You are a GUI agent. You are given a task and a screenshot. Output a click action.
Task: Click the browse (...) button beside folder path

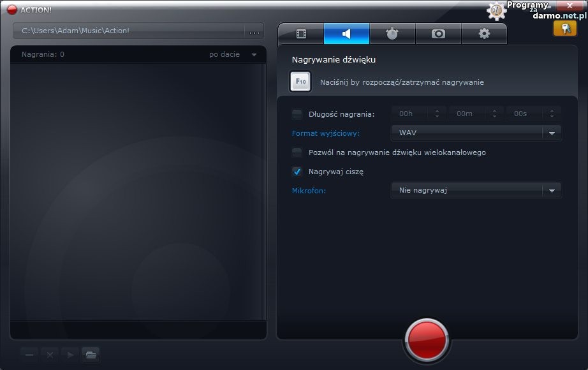point(254,31)
